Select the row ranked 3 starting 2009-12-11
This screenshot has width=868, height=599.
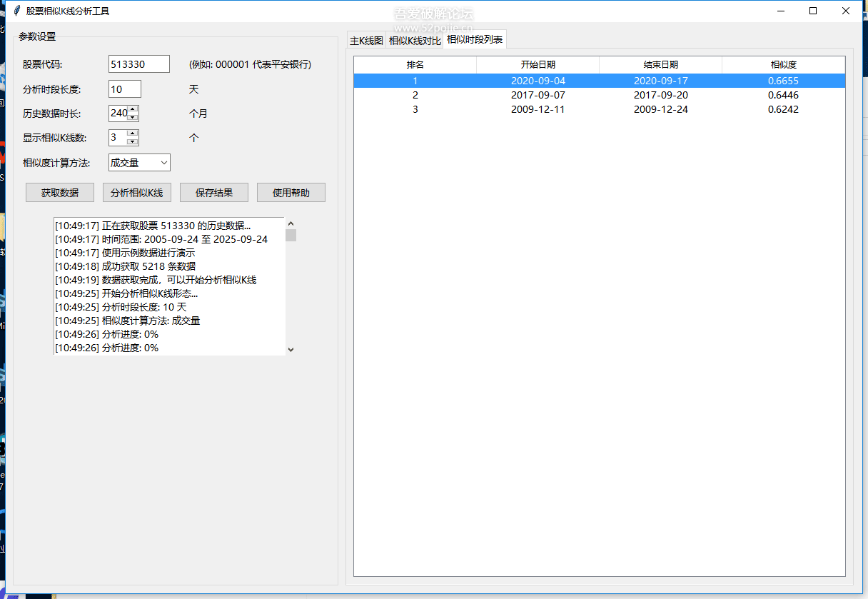[x=538, y=109]
